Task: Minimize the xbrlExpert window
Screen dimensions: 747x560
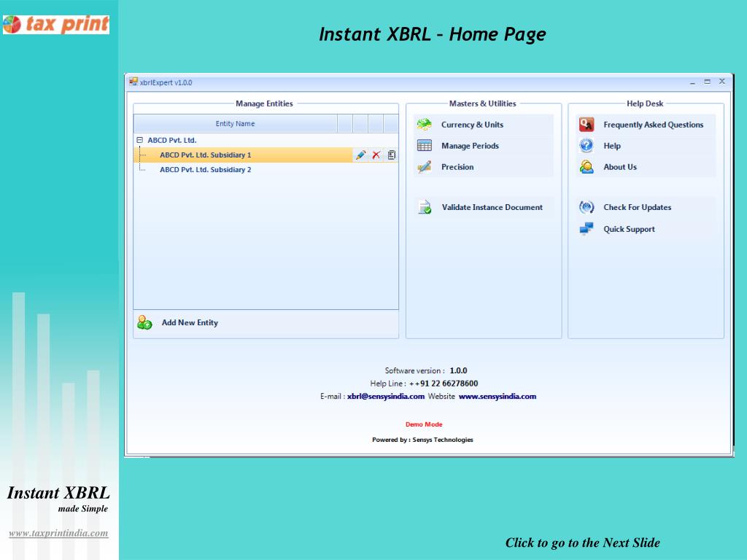Action: coord(692,82)
